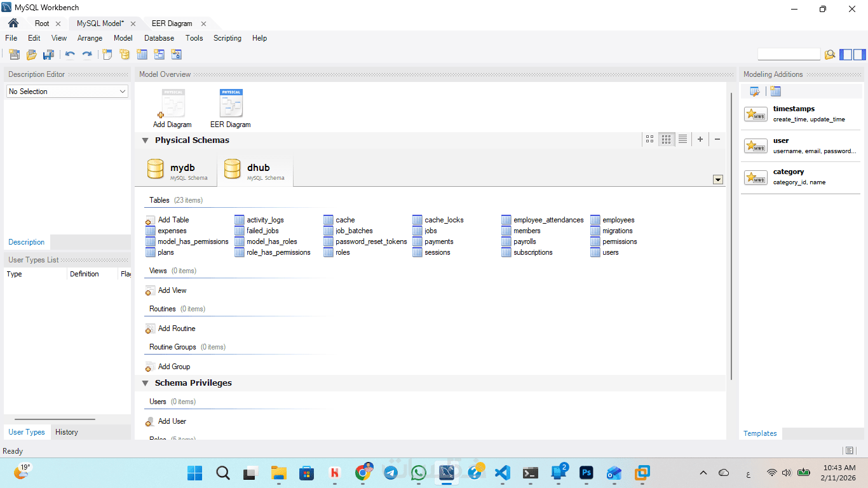Select the activity_logs table

point(259,220)
